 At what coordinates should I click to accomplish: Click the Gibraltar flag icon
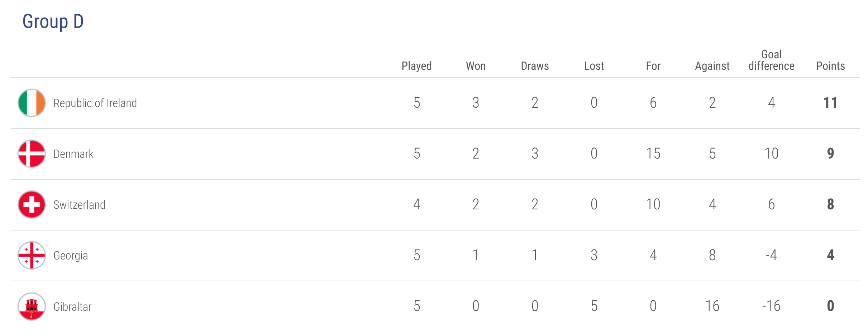(x=32, y=306)
